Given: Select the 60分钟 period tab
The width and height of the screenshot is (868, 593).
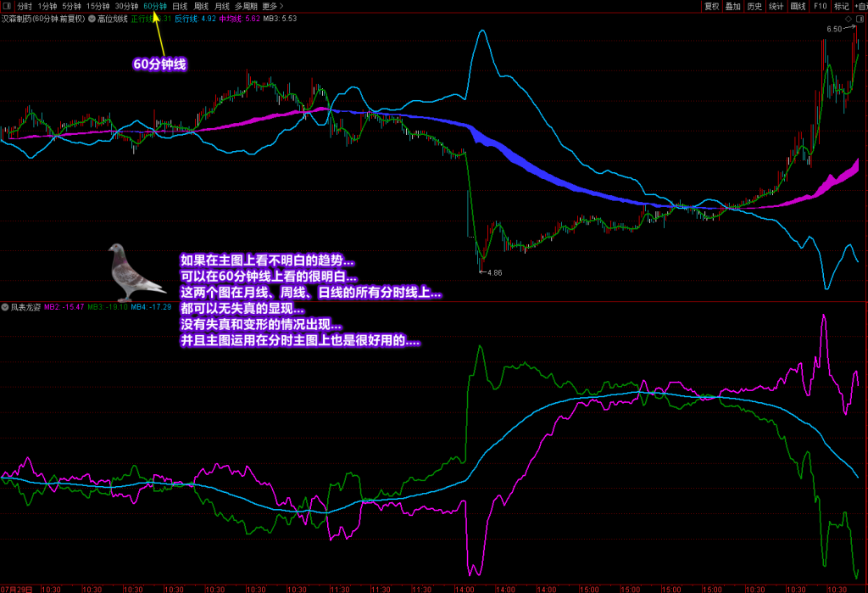Looking at the screenshot, I should pos(155,6).
